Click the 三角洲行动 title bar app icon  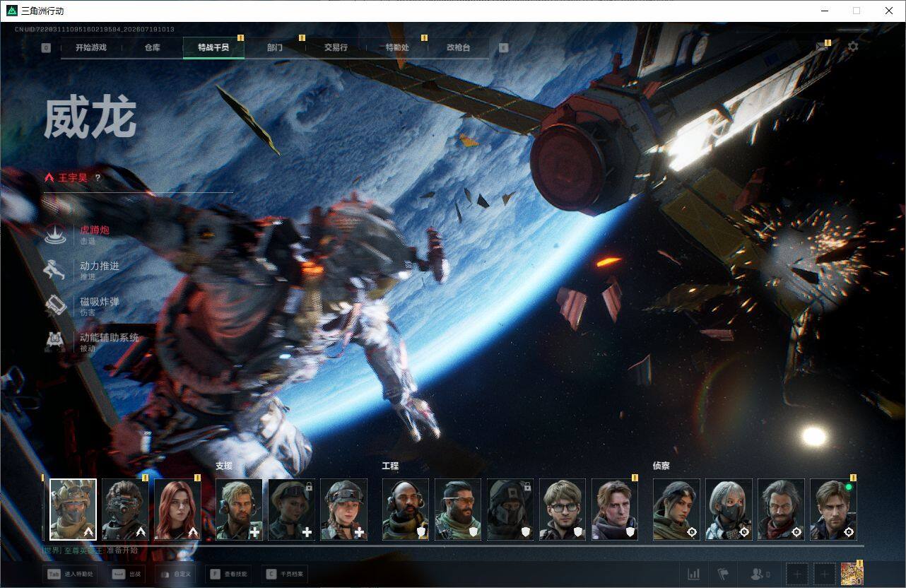[x=12, y=11]
